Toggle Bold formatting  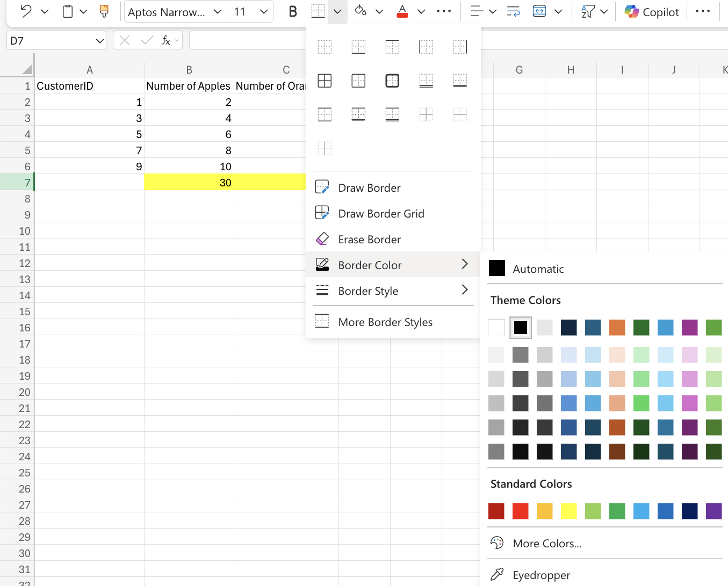pyautogui.click(x=292, y=11)
